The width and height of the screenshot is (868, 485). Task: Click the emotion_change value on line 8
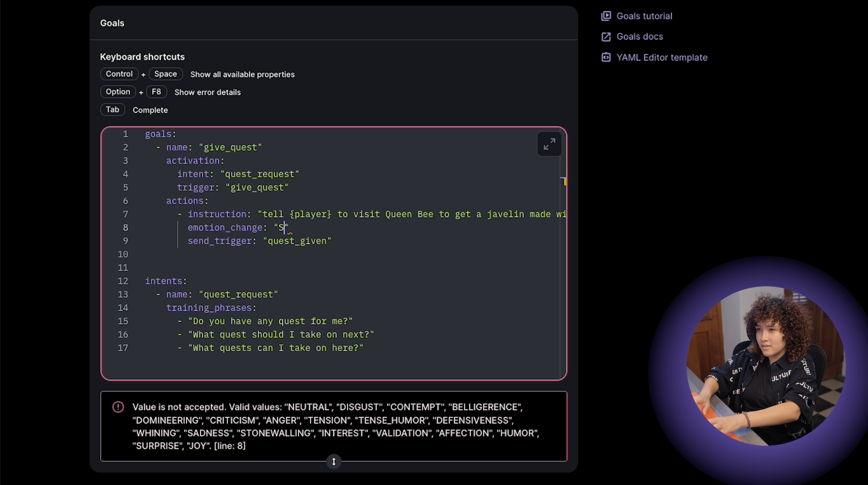(x=281, y=227)
